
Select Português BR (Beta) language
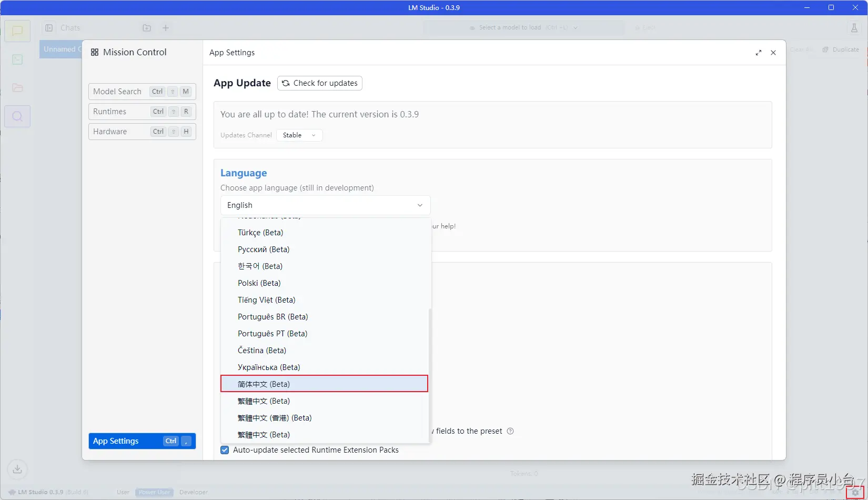click(325, 317)
